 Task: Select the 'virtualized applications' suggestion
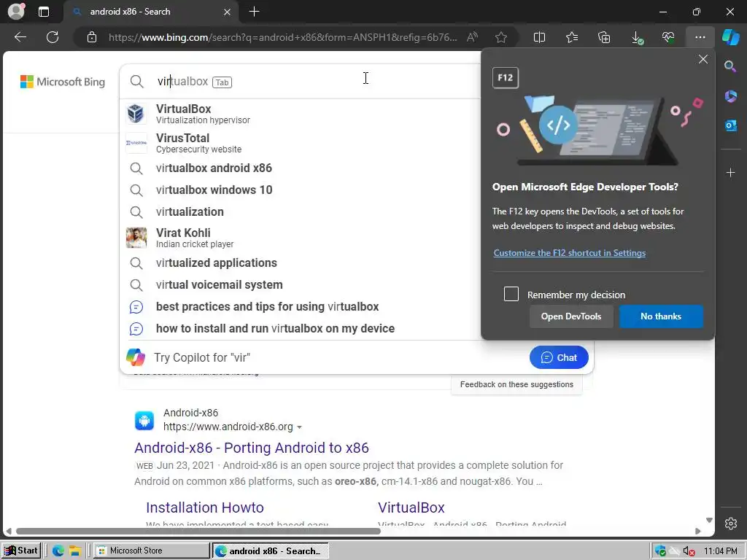[300, 262]
